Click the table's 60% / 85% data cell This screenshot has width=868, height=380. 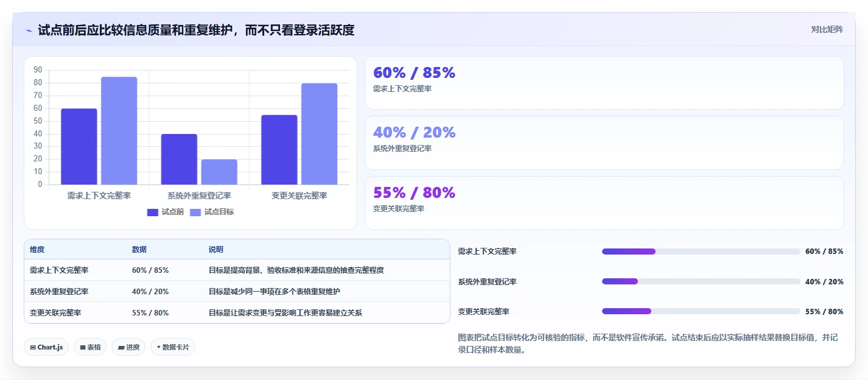tap(150, 270)
